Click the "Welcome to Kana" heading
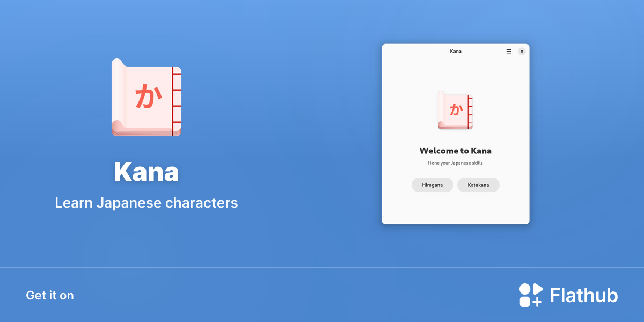This screenshot has width=644, height=322. pos(456,151)
